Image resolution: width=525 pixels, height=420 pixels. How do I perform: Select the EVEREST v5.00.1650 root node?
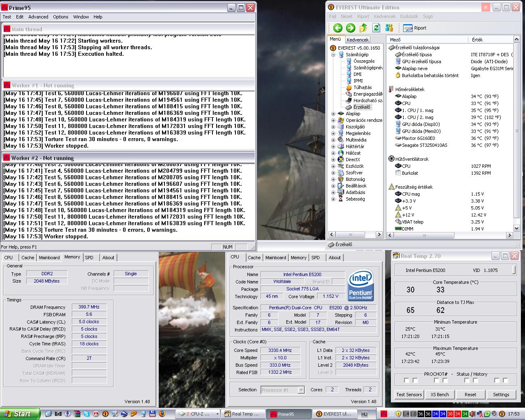[355, 48]
